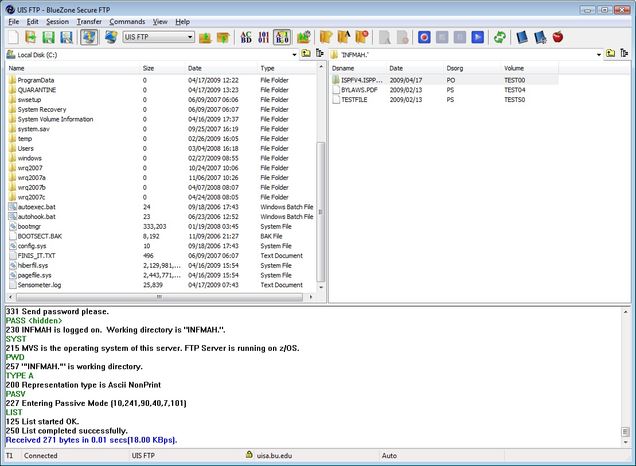Click the rename folder icon with letter A
The height and width of the screenshot is (466, 636).
pyautogui.click(x=344, y=37)
